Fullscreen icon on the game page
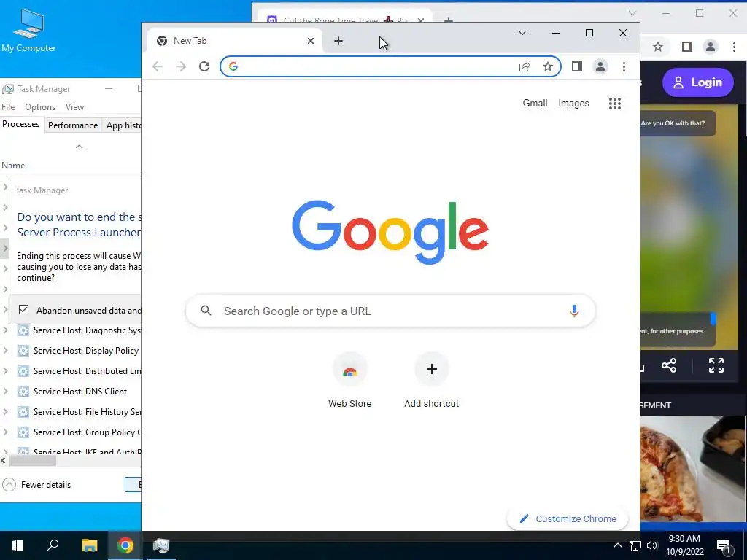Viewport: 747px width, 560px height. pos(716,365)
